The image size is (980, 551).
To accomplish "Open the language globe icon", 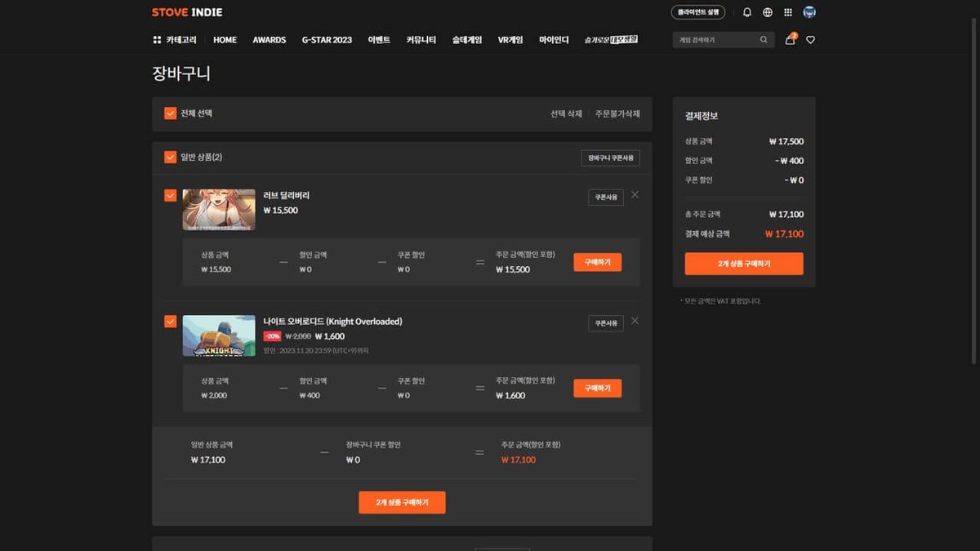I will [768, 12].
